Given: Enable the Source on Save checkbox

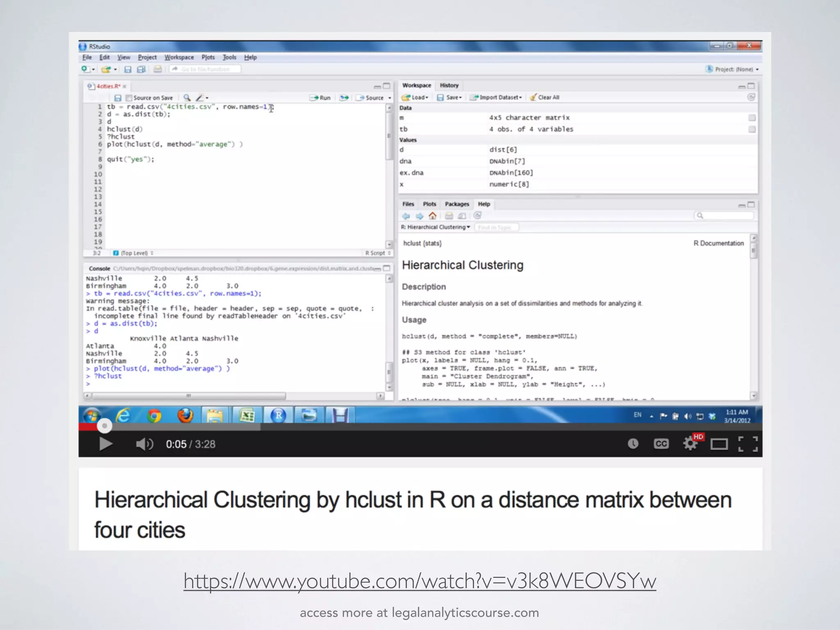Looking at the screenshot, I should pyautogui.click(x=129, y=98).
